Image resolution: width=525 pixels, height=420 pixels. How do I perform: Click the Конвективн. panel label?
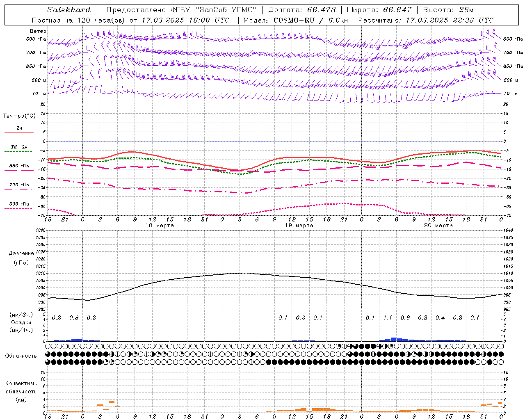coord(21,383)
